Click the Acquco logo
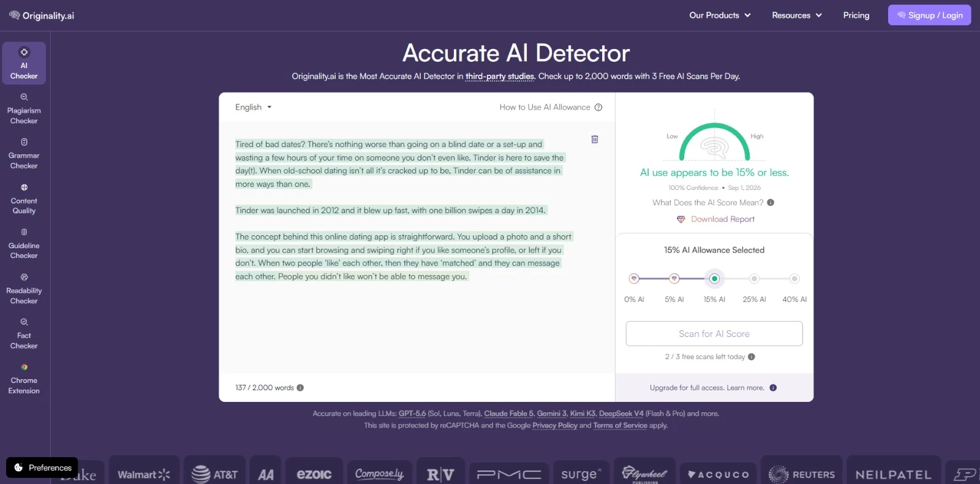980x484 pixels. point(718,474)
